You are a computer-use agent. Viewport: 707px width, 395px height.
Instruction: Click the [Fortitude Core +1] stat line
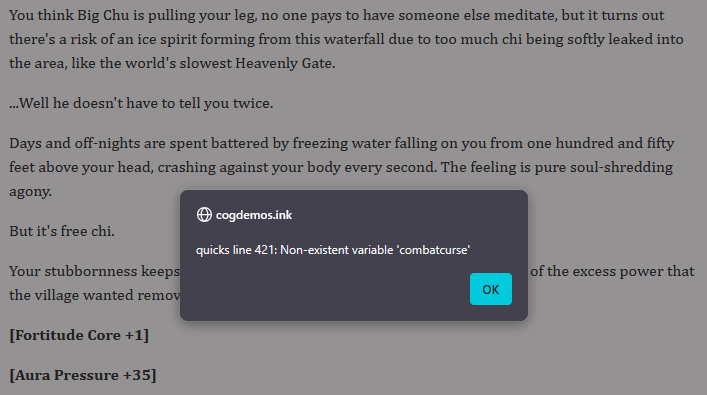79,335
